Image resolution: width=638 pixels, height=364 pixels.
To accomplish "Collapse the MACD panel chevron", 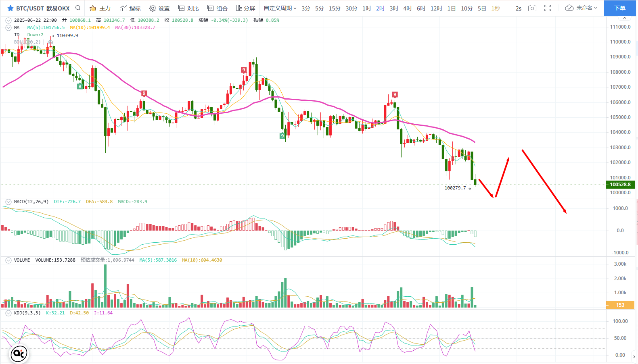I will tap(8, 202).
